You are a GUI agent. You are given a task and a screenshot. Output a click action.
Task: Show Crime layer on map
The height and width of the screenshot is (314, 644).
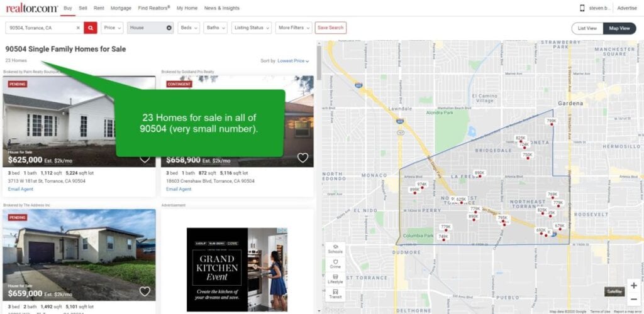point(335,263)
